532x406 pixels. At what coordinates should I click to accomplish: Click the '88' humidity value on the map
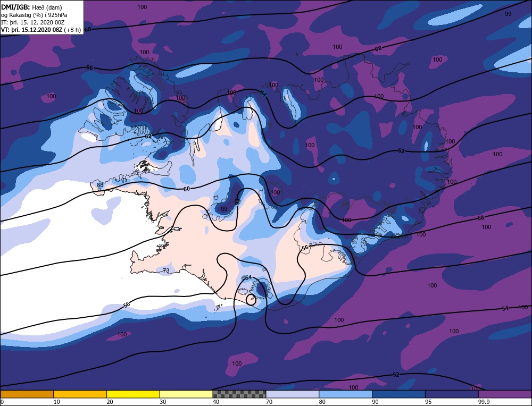click(100, 185)
